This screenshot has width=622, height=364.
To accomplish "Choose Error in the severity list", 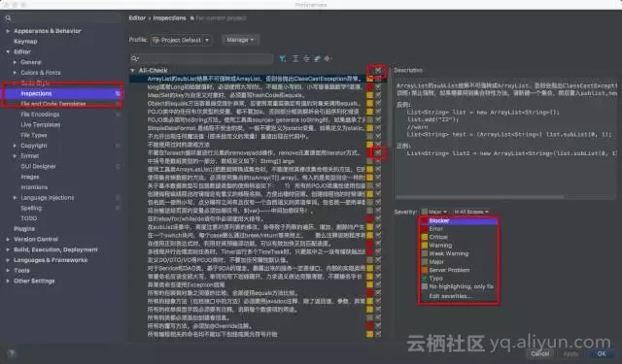I will coord(459,229).
